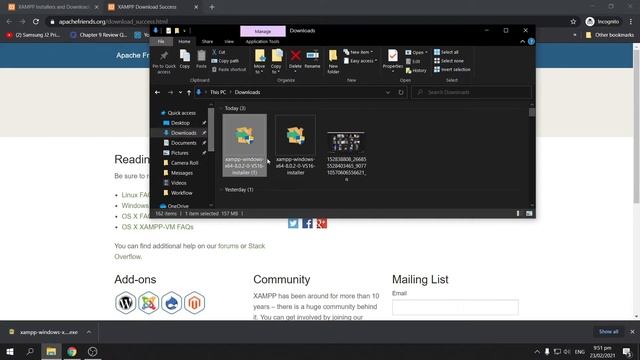
Task: Go back in File Explorer
Action: [158, 92]
